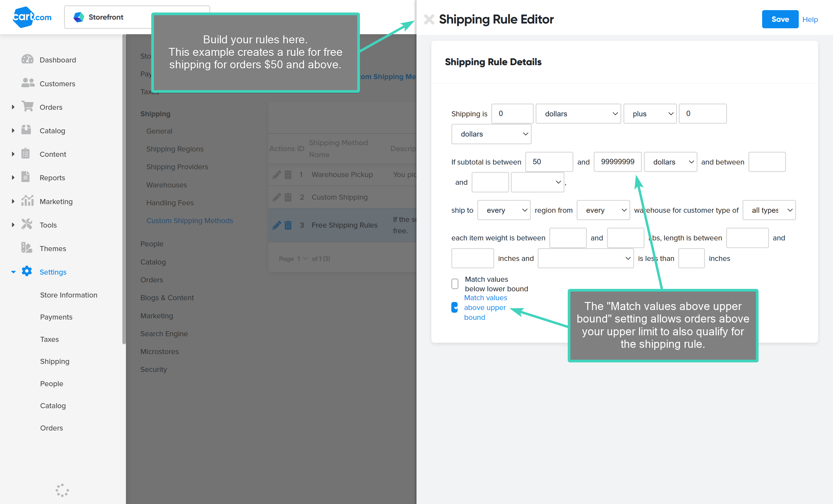Switch to the Shipping Regions section

tap(175, 149)
